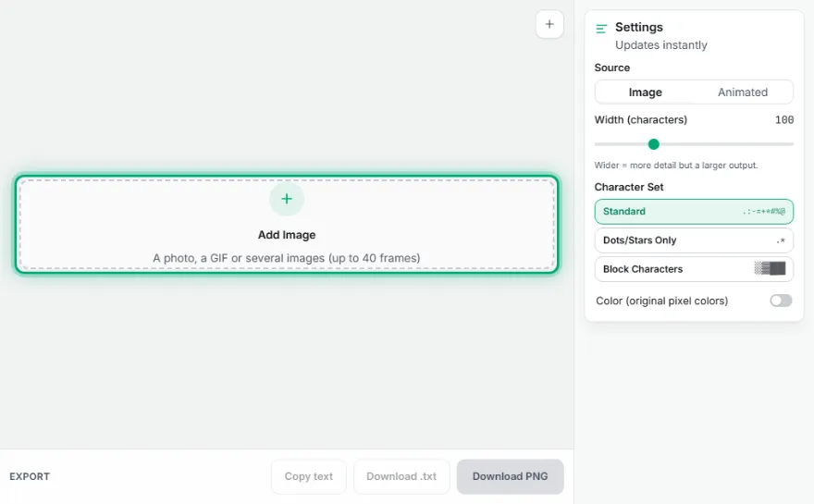Viewport: 814px width, 504px height.
Task: Click Download .txt button
Action: (x=401, y=476)
